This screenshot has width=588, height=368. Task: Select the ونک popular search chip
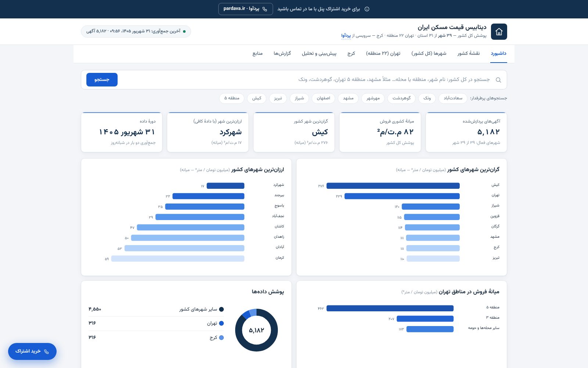point(427,98)
